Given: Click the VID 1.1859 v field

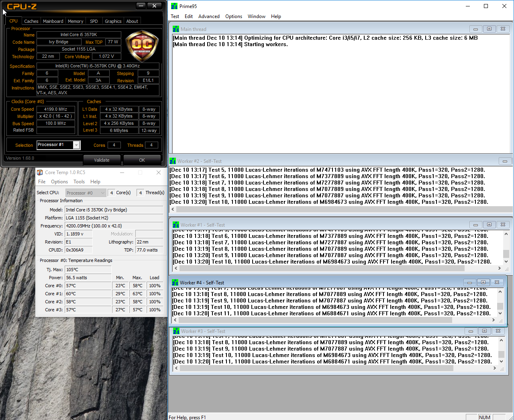Looking at the screenshot, I should (79, 234).
